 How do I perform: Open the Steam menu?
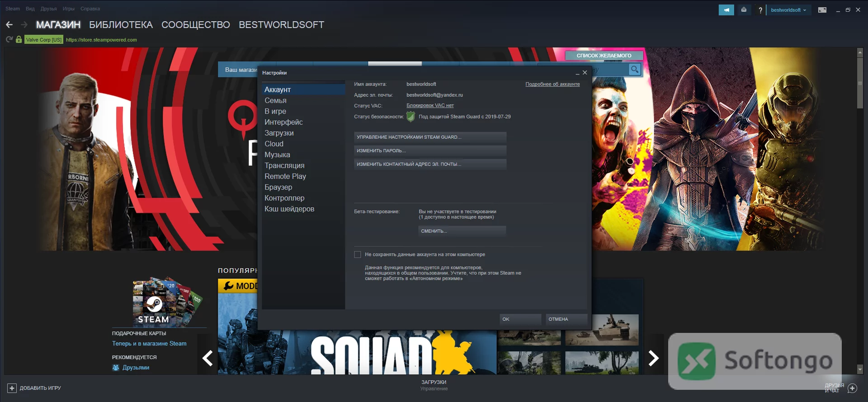pos(13,9)
